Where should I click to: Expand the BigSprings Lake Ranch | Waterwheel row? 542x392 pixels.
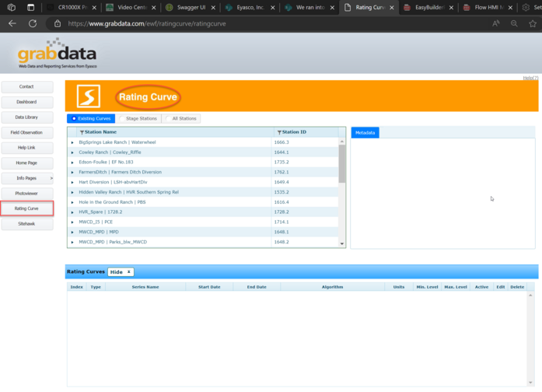tap(72, 142)
